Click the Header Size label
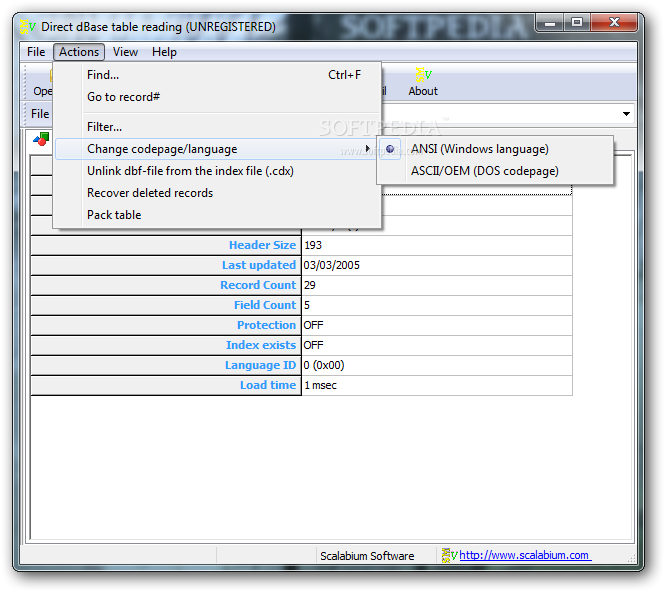 coord(262,245)
